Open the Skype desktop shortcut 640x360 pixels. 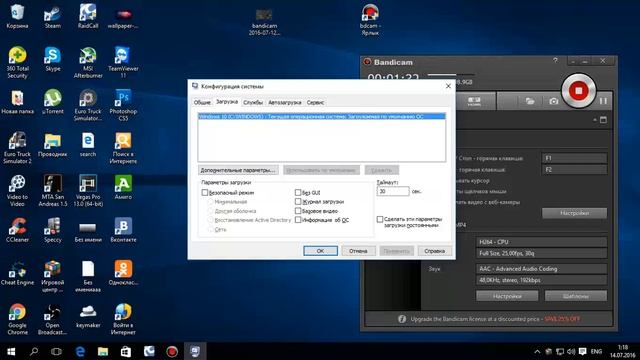pyautogui.click(x=53, y=59)
